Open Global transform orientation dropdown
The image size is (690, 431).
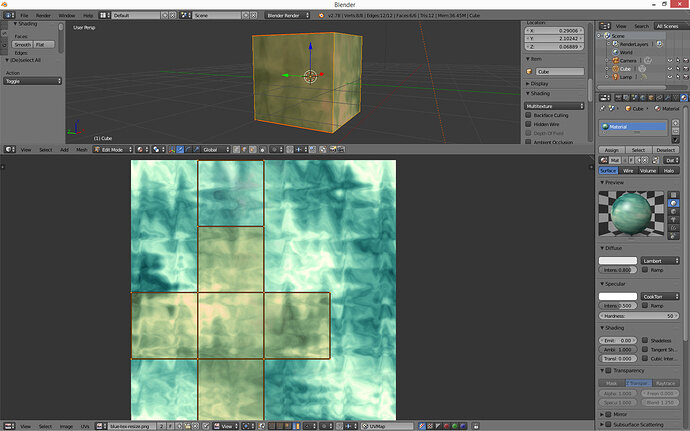tap(216, 150)
